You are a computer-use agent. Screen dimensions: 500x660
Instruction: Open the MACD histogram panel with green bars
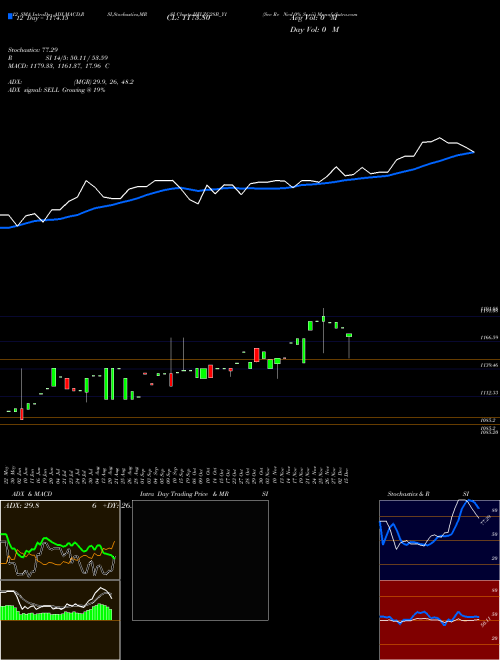tap(60, 620)
